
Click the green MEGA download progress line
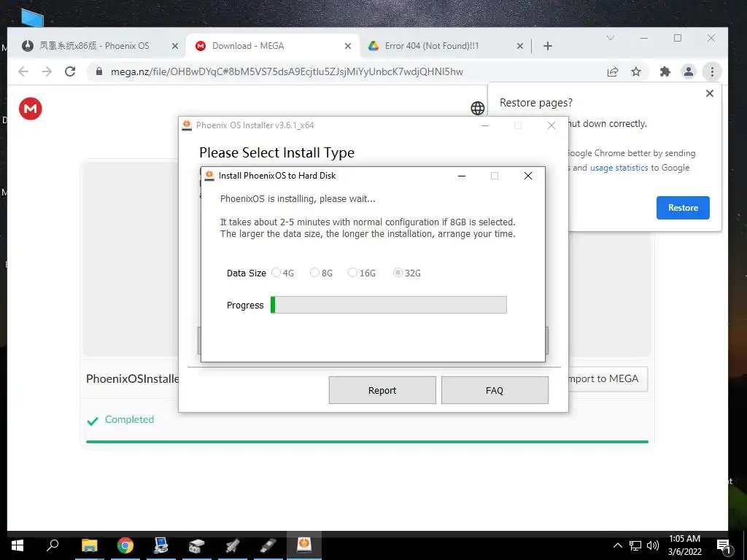367,442
